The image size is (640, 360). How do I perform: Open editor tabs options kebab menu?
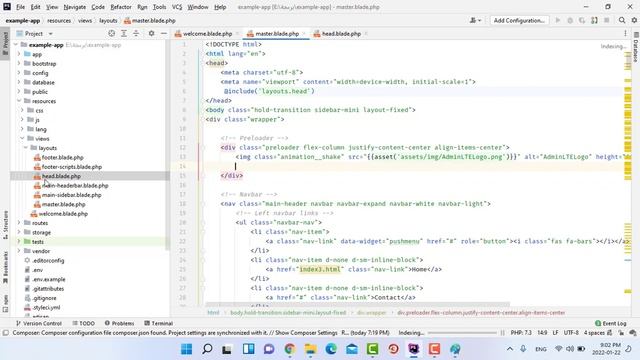(x=625, y=33)
